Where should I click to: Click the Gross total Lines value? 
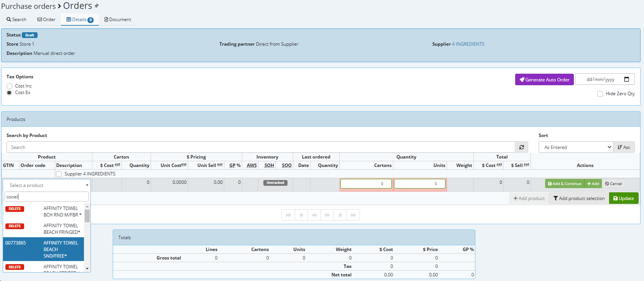[216, 258]
